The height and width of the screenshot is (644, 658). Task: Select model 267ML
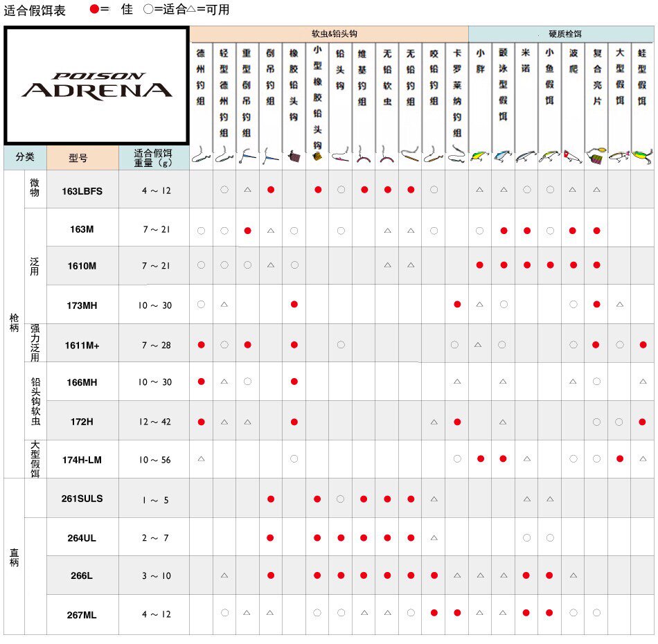(x=82, y=616)
